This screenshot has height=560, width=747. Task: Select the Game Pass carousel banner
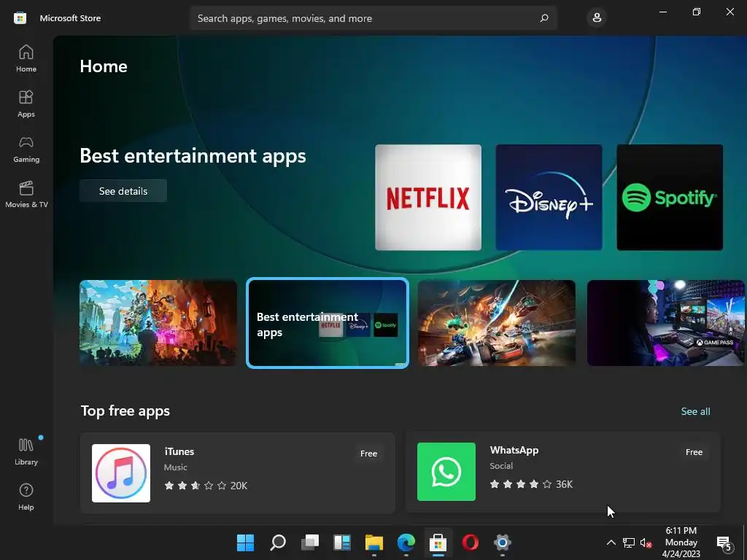(x=666, y=323)
